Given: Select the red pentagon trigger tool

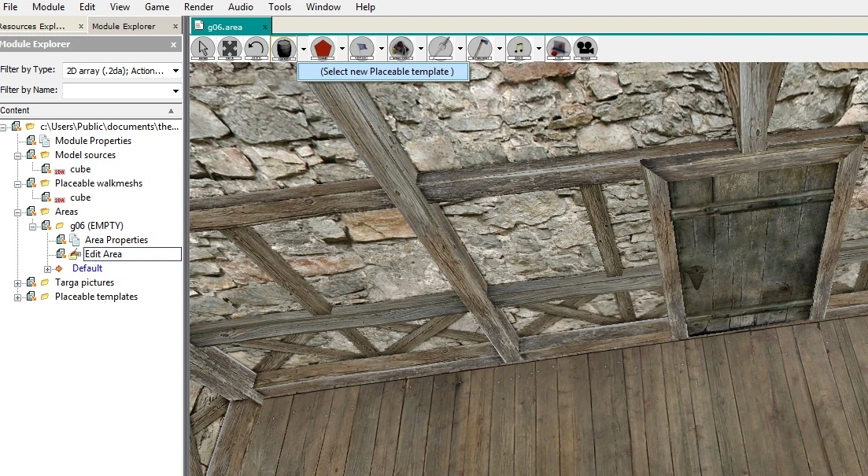Looking at the screenshot, I should tap(322, 48).
